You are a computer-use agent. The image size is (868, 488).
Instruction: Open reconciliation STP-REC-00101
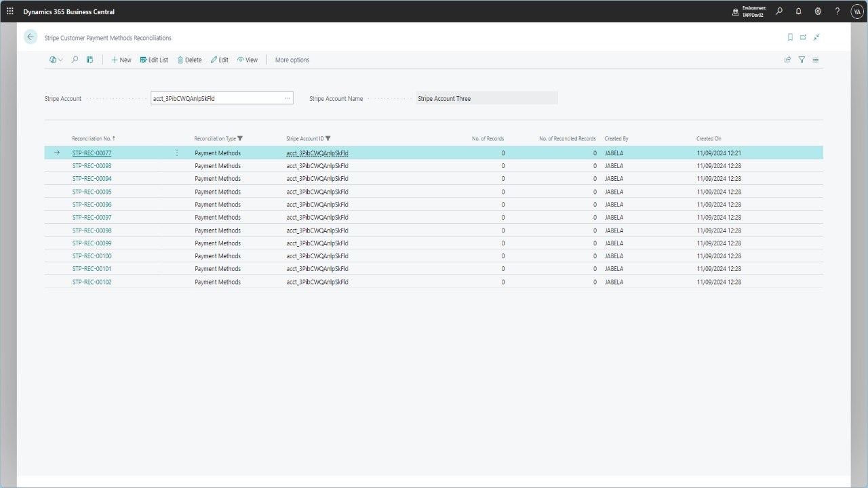pos(92,268)
